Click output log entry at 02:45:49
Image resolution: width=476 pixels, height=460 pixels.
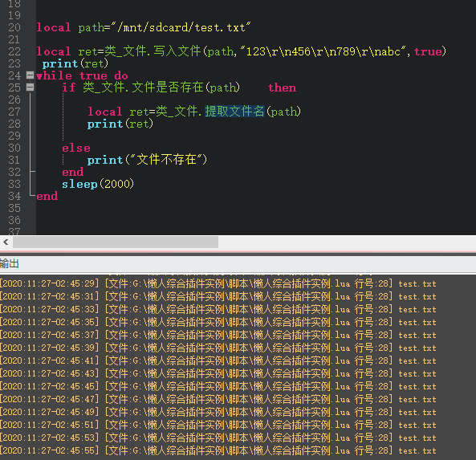click(218, 412)
